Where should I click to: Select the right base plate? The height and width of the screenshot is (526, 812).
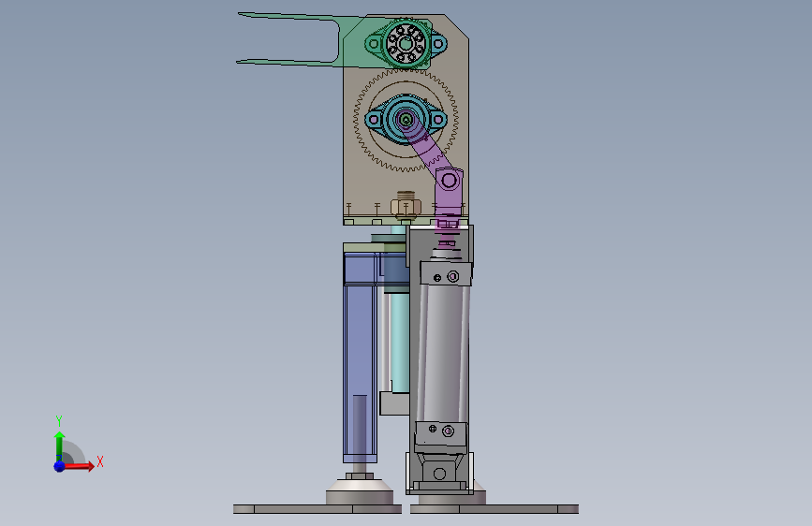494,509
